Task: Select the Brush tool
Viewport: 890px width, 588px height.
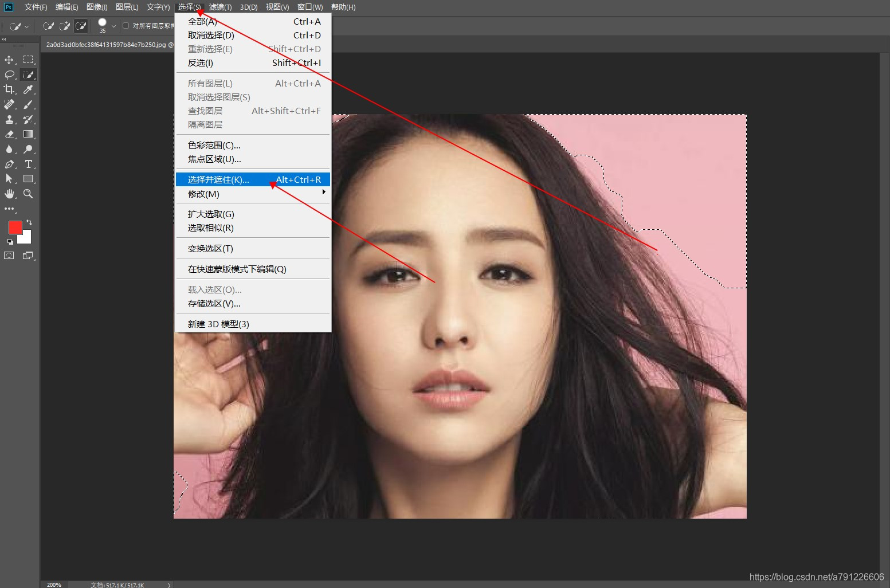Action: coord(28,104)
